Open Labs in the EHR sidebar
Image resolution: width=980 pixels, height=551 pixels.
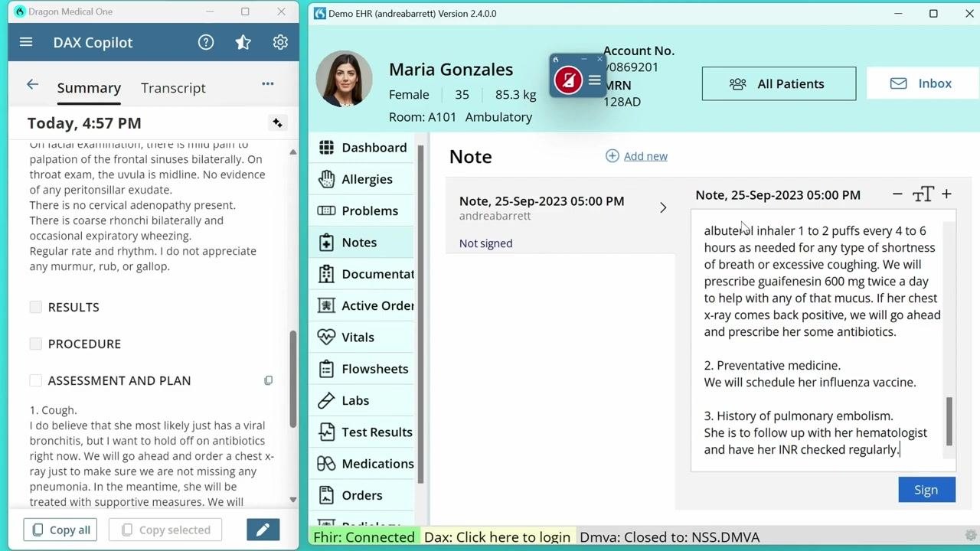coord(364,400)
